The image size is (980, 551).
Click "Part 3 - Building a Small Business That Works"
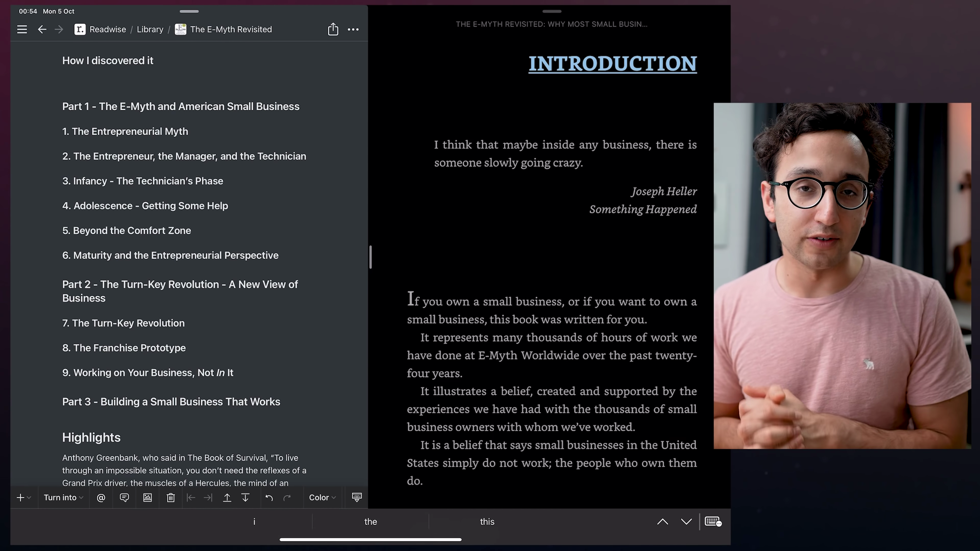point(171,402)
